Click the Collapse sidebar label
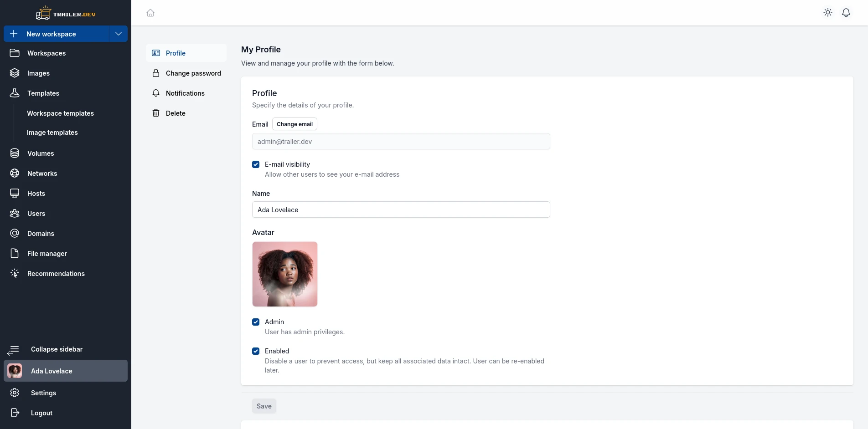This screenshot has width=868, height=429. (x=57, y=349)
